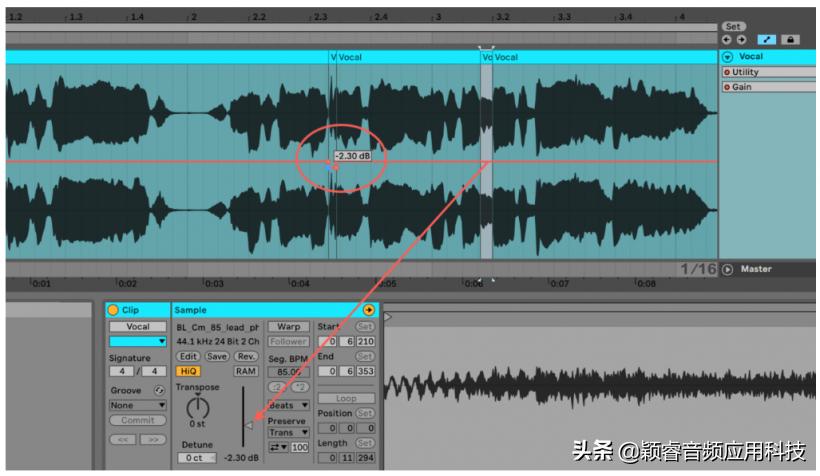The height and width of the screenshot is (476, 820).
Task: Toggle the RAM mode button
Action: click(245, 371)
